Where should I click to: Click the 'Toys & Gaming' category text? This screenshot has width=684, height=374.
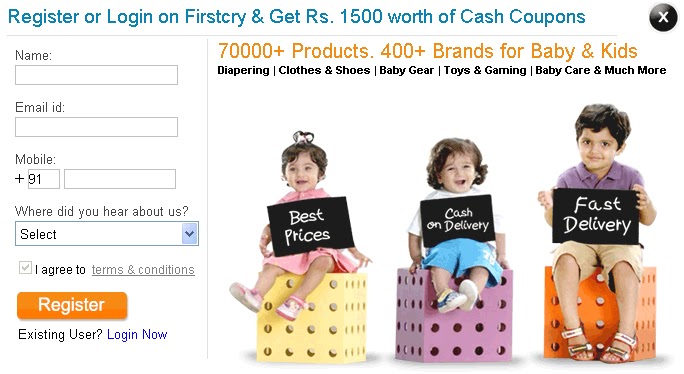[485, 70]
